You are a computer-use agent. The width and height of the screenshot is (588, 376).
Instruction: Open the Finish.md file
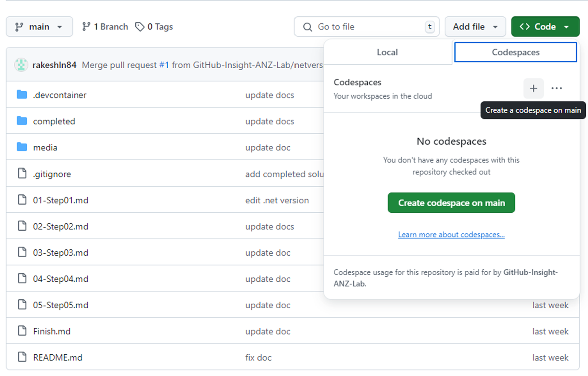pyautogui.click(x=52, y=331)
